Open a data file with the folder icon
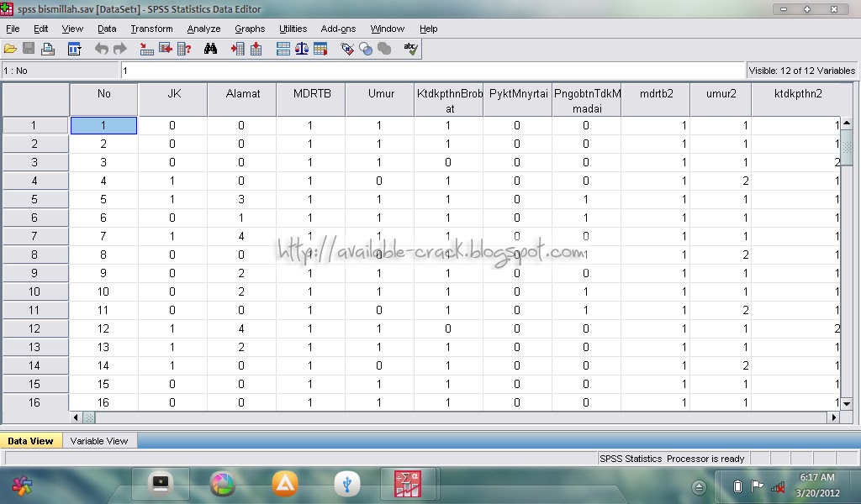This screenshot has height=504, width=861. pos(10,49)
